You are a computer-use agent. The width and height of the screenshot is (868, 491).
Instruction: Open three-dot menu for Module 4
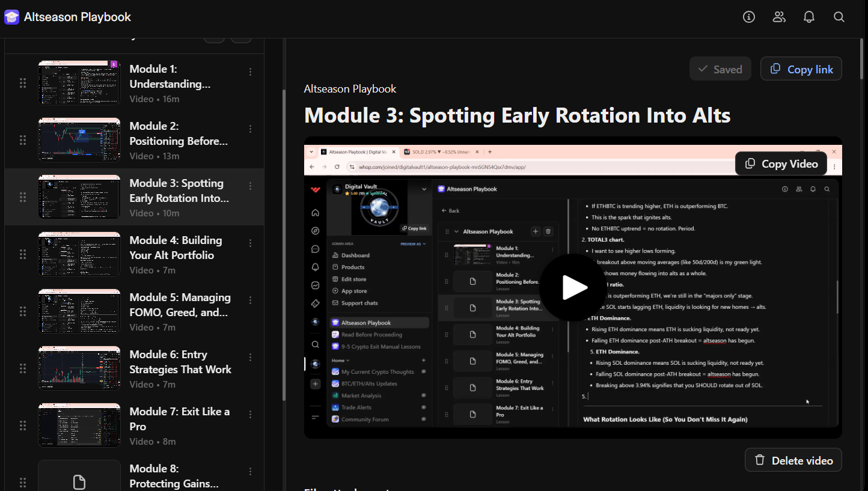pyautogui.click(x=251, y=243)
